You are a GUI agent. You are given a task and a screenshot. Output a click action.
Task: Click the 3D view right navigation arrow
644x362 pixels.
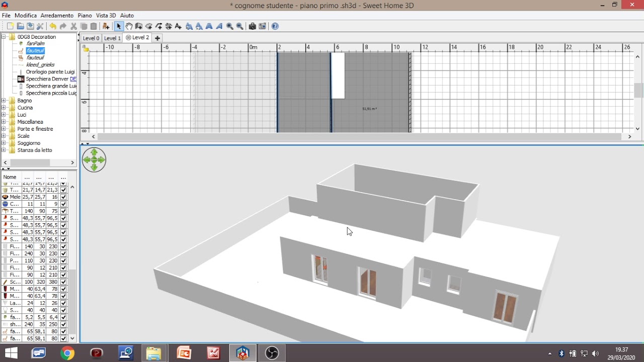102,160
